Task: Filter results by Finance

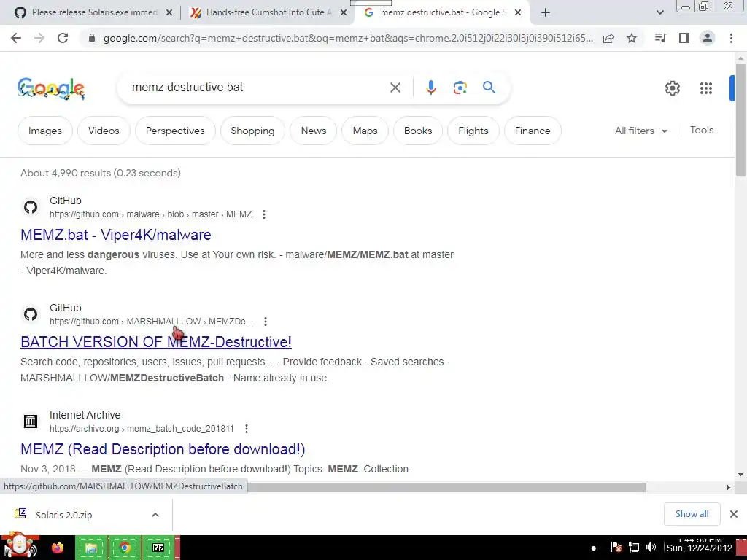Action: [533, 131]
